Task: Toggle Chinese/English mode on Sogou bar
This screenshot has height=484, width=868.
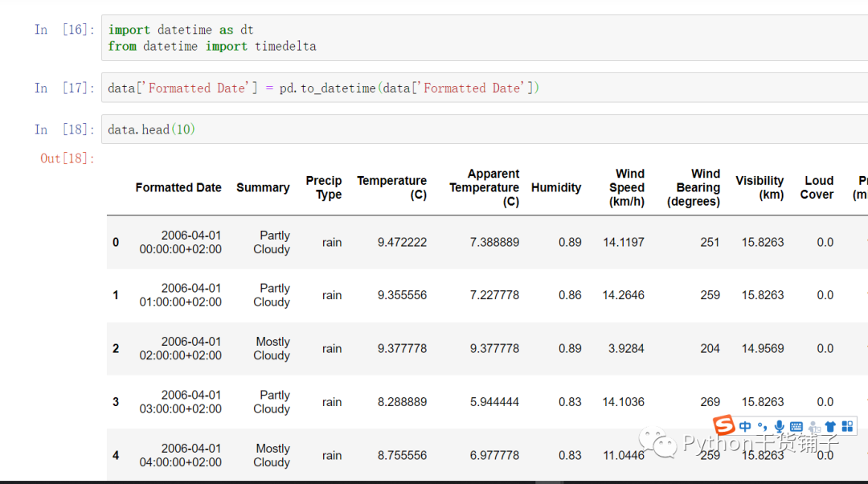Action: (x=745, y=426)
